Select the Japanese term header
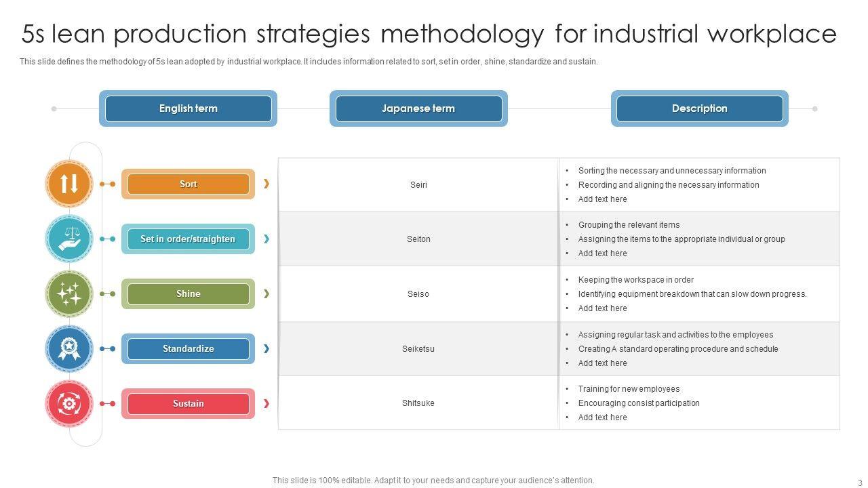Viewport: 868px width, 488px height. tap(418, 108)
